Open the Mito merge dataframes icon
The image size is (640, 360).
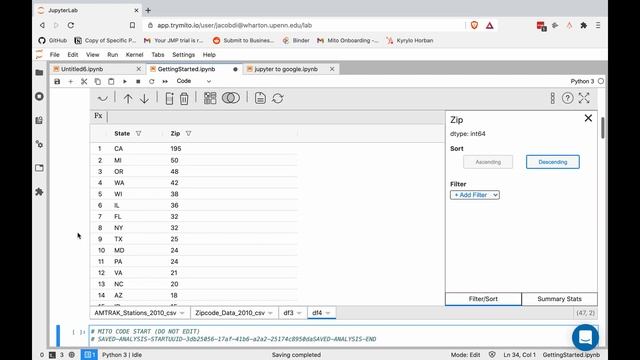click(231, 98)
